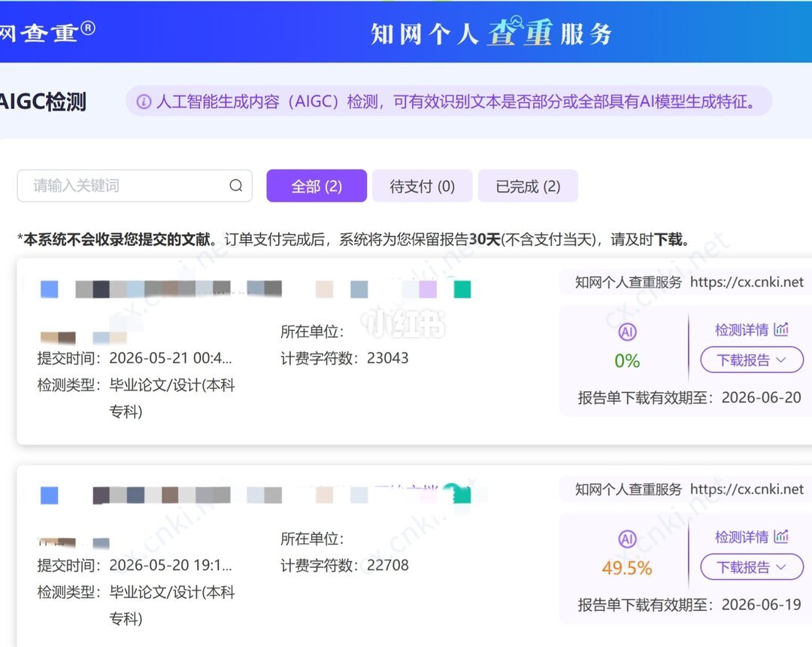812x647 pixels.
Task: Click 报告单下载有效期至: 2026-06-20 text
Action: [689, 397]
